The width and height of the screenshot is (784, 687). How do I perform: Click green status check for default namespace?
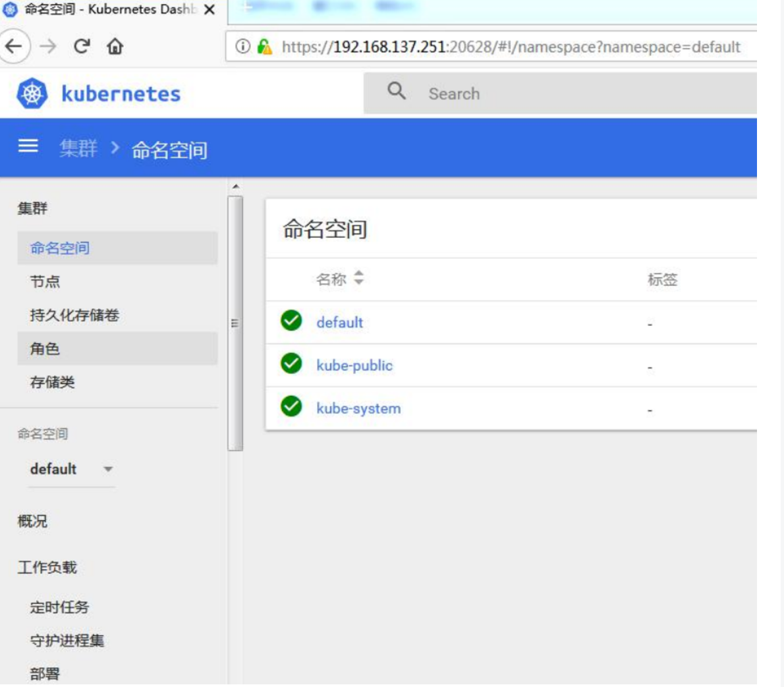click(291, 321)
